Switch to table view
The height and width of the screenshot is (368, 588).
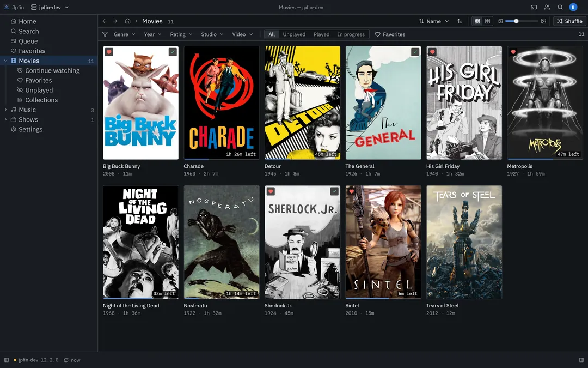pyautogui.click(x=487, y=21)
